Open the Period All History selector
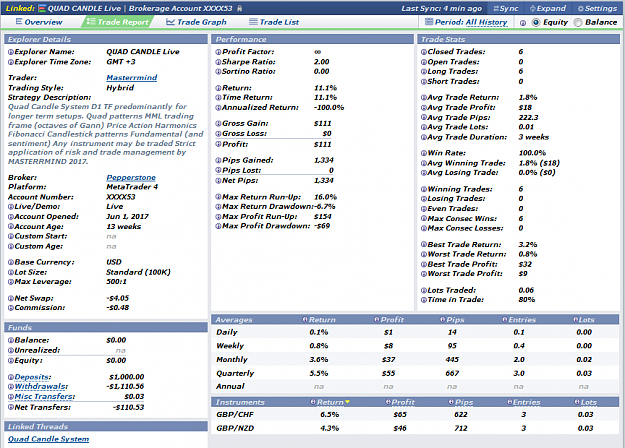 tap(466, 22)
